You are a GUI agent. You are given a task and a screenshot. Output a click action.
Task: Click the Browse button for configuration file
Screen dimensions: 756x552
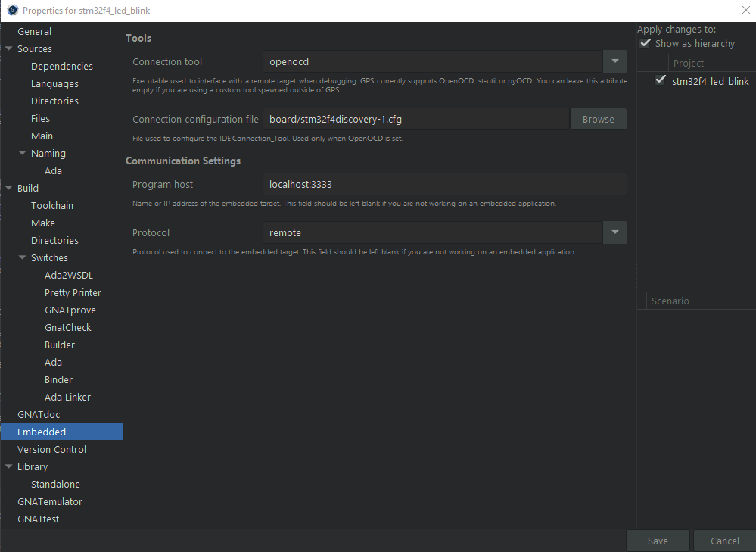click(598, 120)
